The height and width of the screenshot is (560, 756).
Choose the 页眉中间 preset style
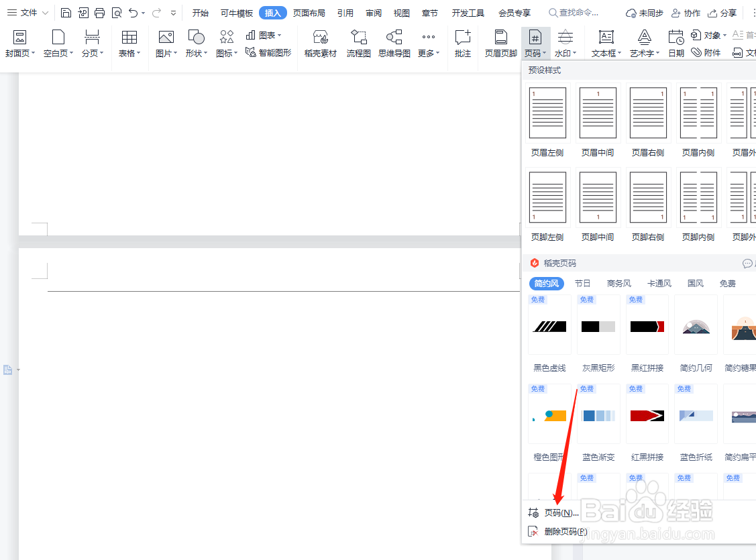point(598,121)
